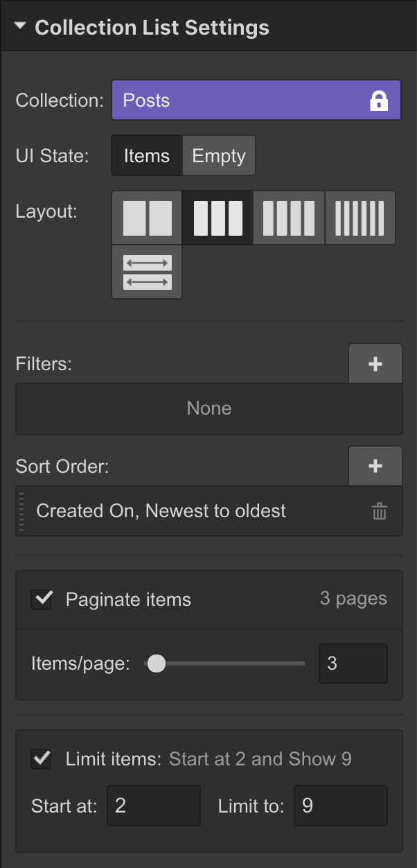Disable the Limit items checkbox

coord(41,758)
